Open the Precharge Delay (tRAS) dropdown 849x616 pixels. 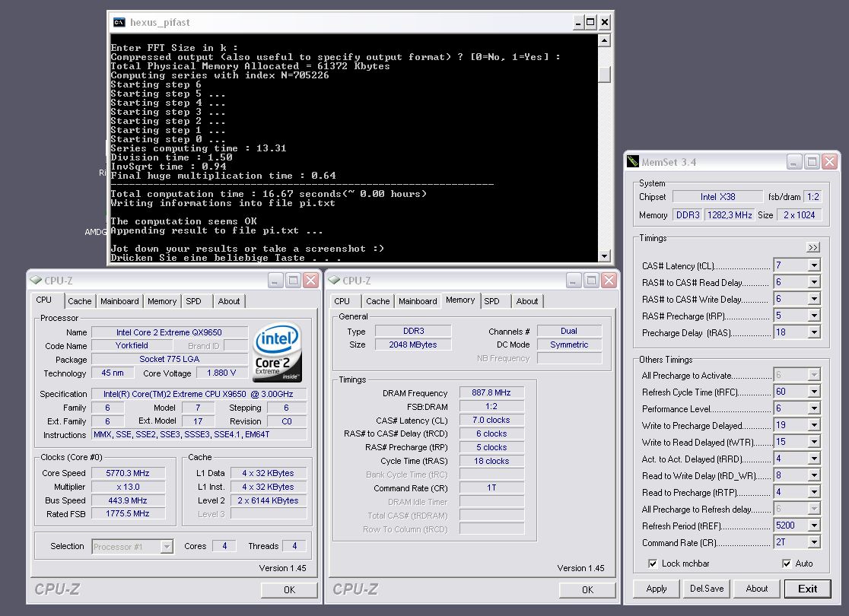point(814,332)
